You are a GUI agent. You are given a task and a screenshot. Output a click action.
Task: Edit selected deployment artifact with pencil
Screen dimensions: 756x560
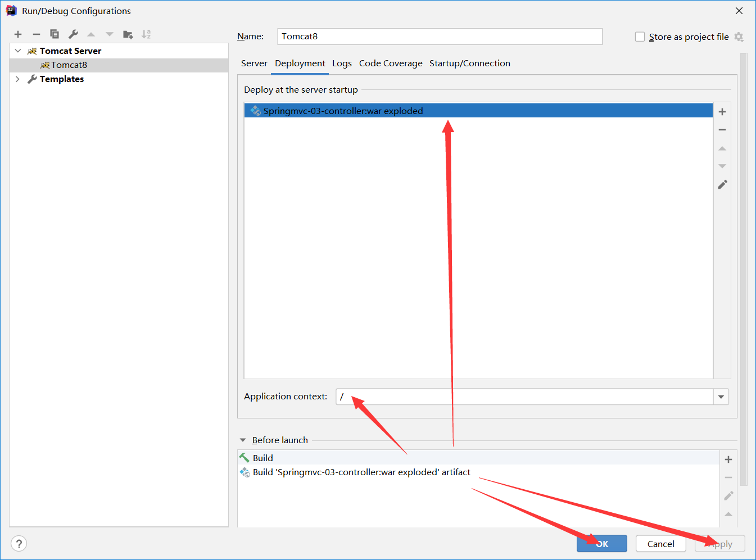tap(722, 184)
